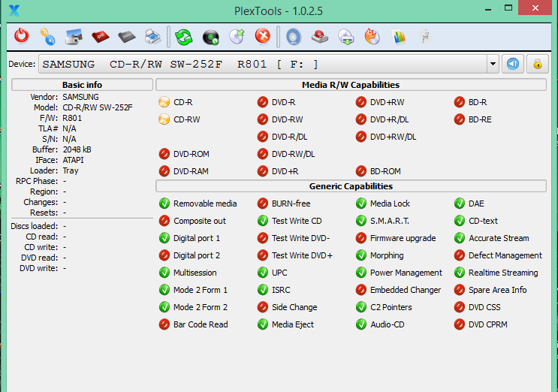Screen dimensions: 558x392
Task: Export report using the red PDF icon
Action: 101,36
